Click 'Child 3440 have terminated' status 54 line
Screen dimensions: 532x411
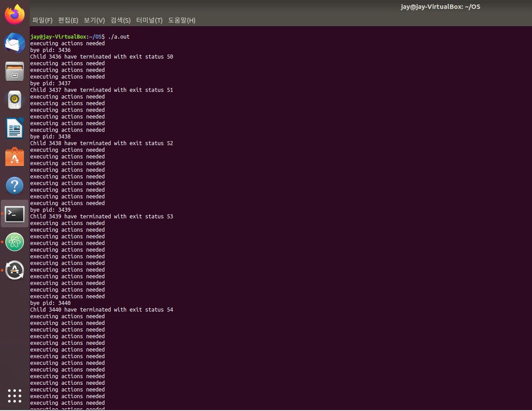[x=102, y=310]
